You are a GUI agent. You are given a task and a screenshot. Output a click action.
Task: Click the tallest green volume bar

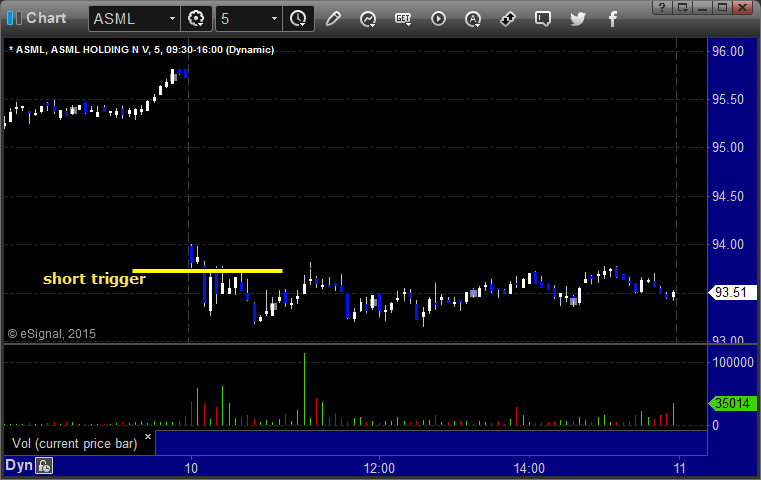304,389
